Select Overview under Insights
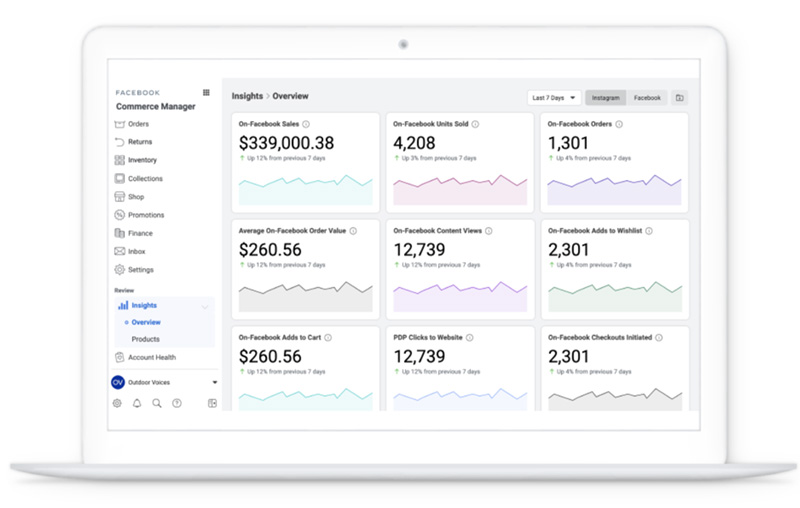800x508 pixels. 146,322
